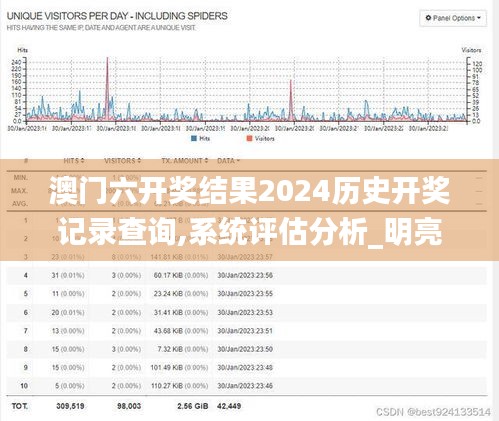
Task: Click the 60.17 KiB amount cell
Action: coord(181,275)
